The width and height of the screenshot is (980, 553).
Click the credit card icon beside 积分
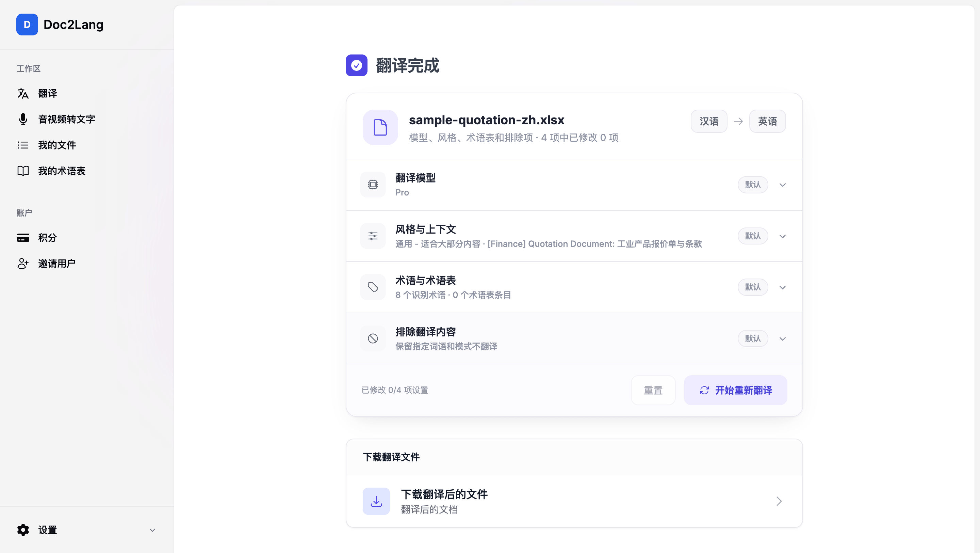23,238
